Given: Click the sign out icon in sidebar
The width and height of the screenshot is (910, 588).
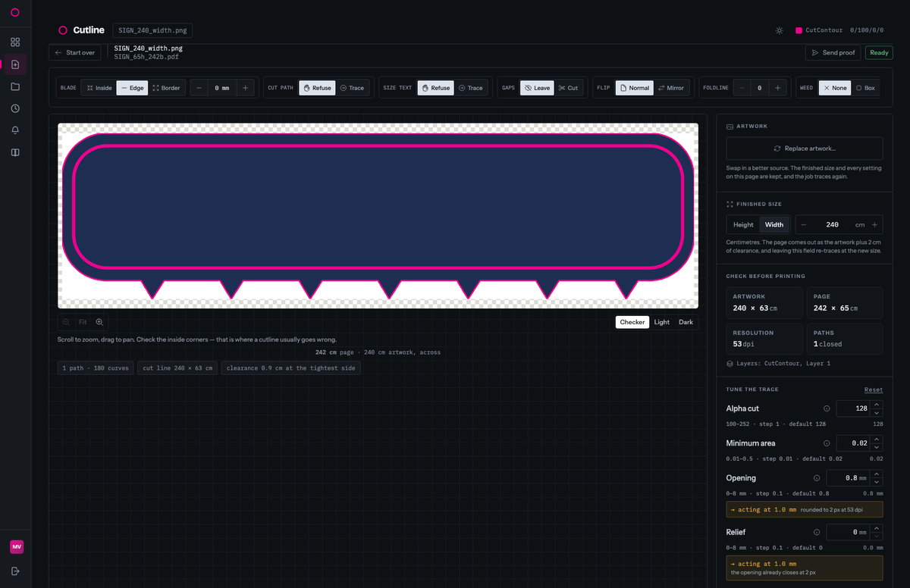Looking at the screenshot, I should pos(15,571).
